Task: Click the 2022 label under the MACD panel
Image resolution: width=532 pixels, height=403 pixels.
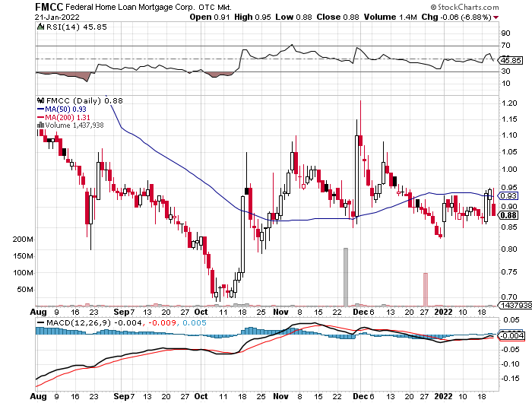Action: [443, 396]
